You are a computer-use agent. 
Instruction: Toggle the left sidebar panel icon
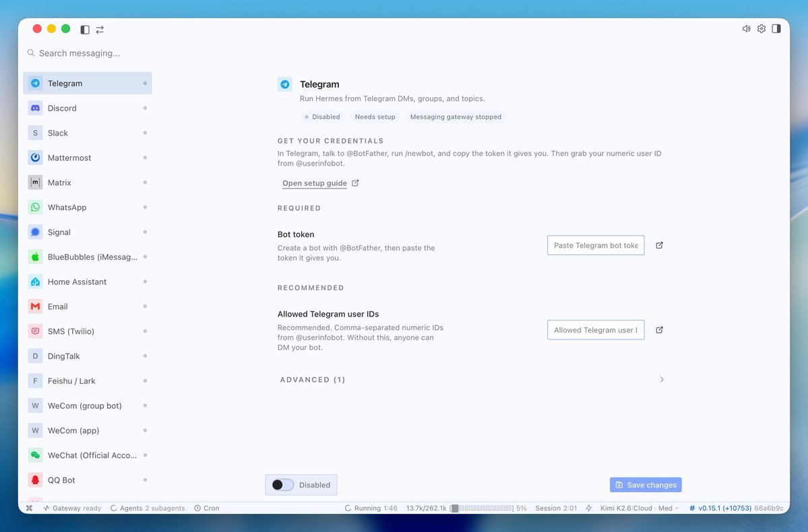85,30
